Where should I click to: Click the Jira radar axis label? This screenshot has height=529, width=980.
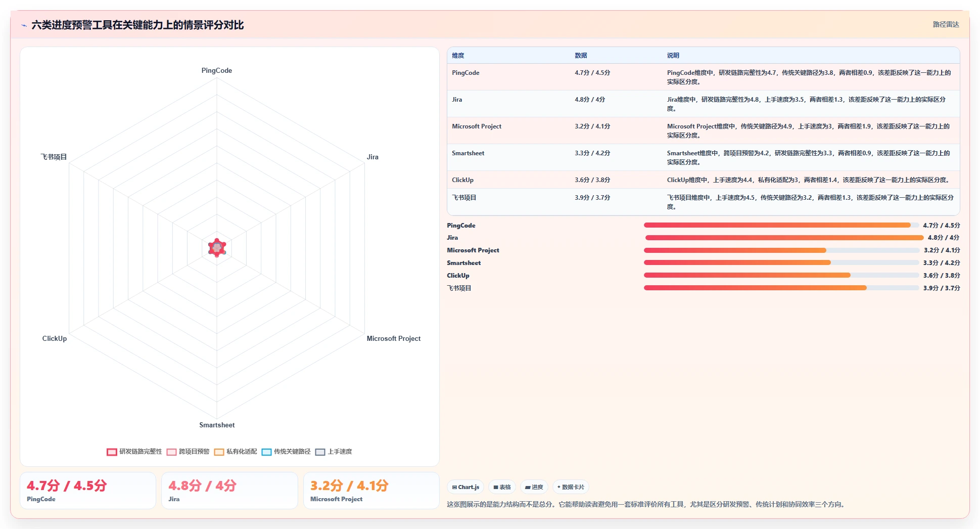tap(372, 157)
